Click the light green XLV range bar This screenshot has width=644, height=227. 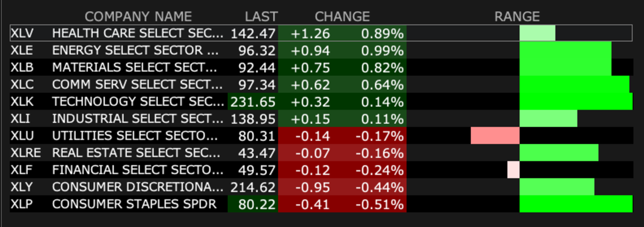(x=537, y=34)
